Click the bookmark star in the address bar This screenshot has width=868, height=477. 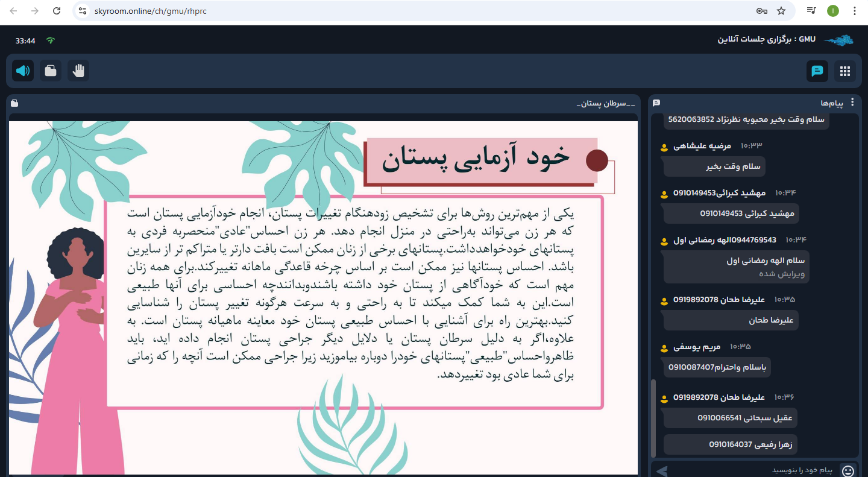(x=782, y=10)
